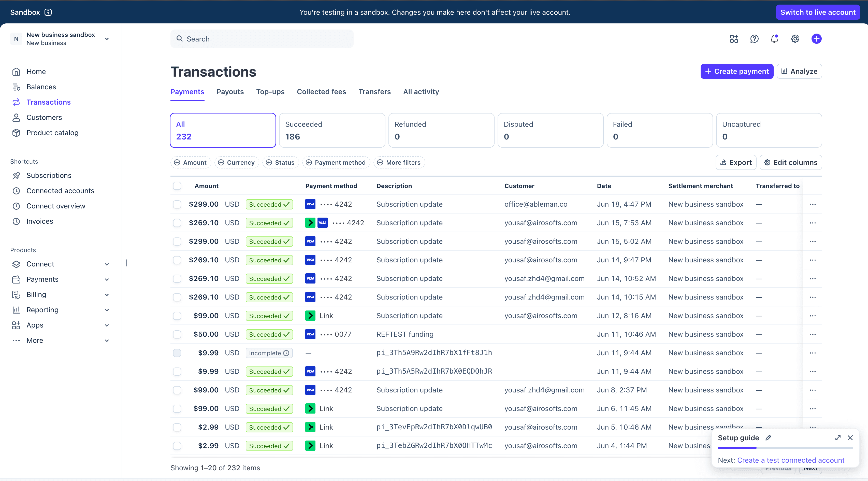Switch to the Payouts tab

tap(230, 92)
